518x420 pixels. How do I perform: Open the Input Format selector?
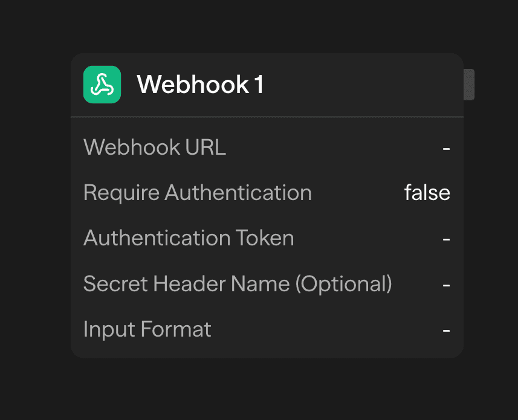266,329
